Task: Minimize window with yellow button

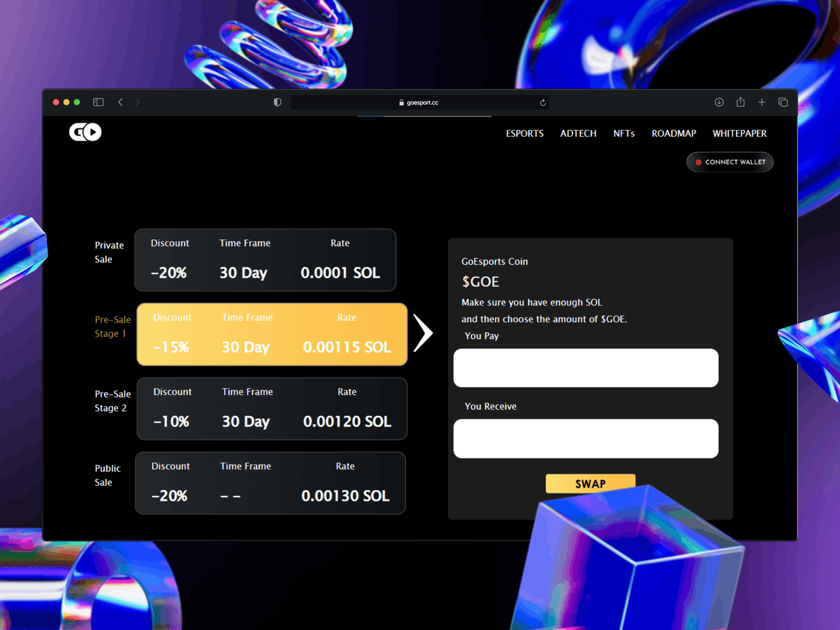Action: coord(66,102)
